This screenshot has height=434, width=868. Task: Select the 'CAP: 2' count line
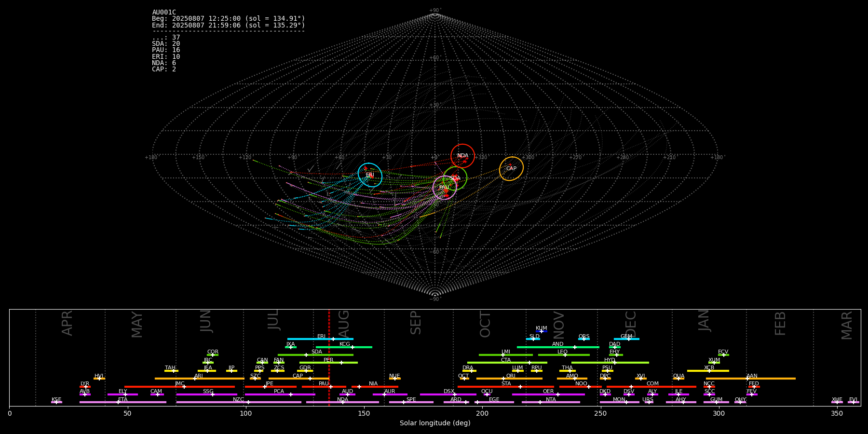[164, 69]
